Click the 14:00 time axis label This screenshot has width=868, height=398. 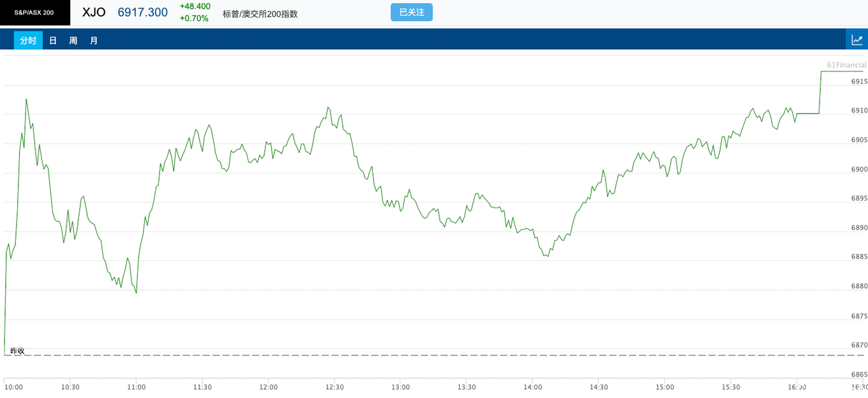pyautogui.click(x=533, y=387)
